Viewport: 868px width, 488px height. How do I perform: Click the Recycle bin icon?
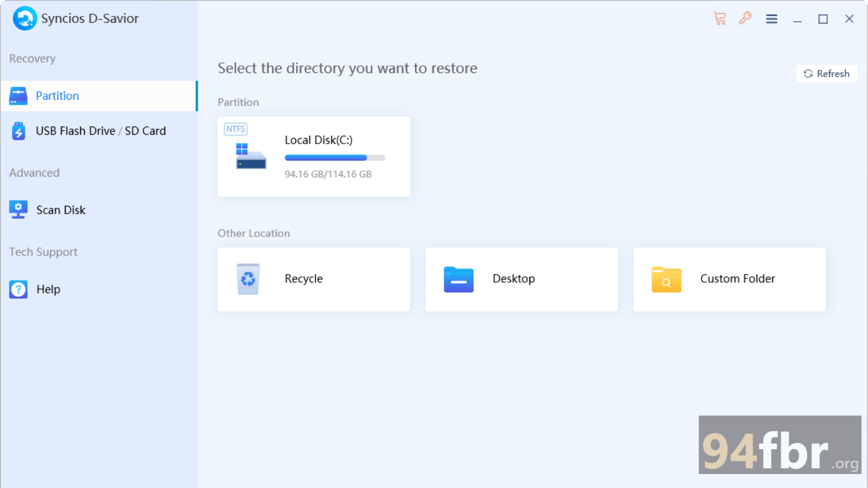248,279
